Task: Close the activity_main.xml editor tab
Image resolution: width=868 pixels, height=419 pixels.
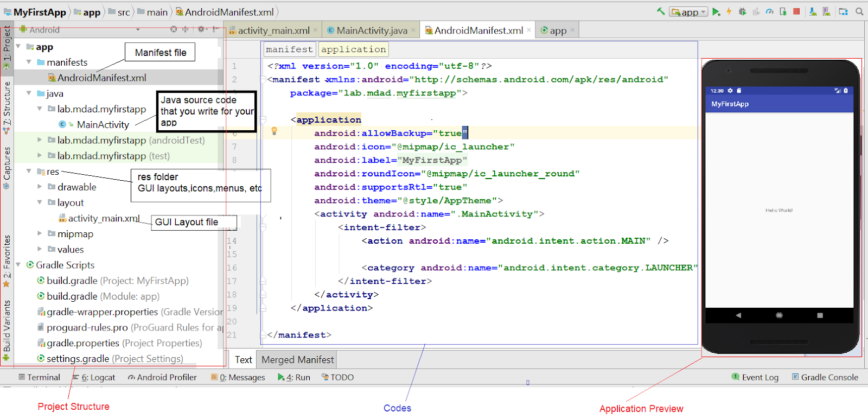Action: point(315,30)
